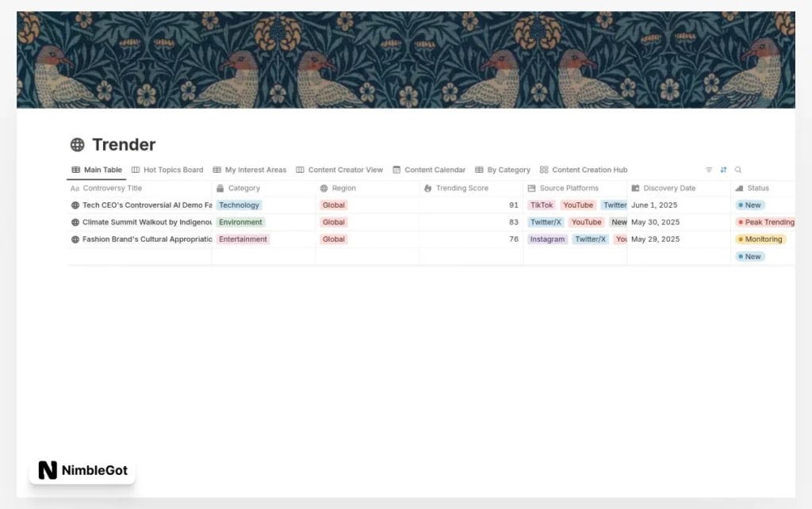
Task: Click the Instagram platform tag
Action: 547,239
